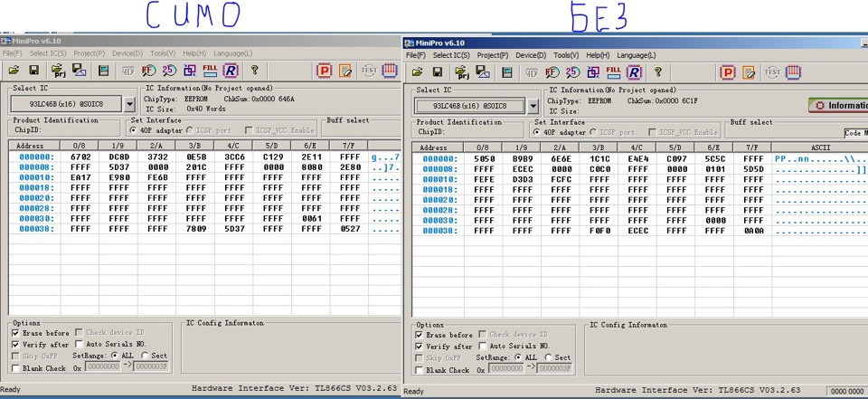Click the FILL buffer icon in right window
The image size is (868, 399).
click(x=612, y=72)
